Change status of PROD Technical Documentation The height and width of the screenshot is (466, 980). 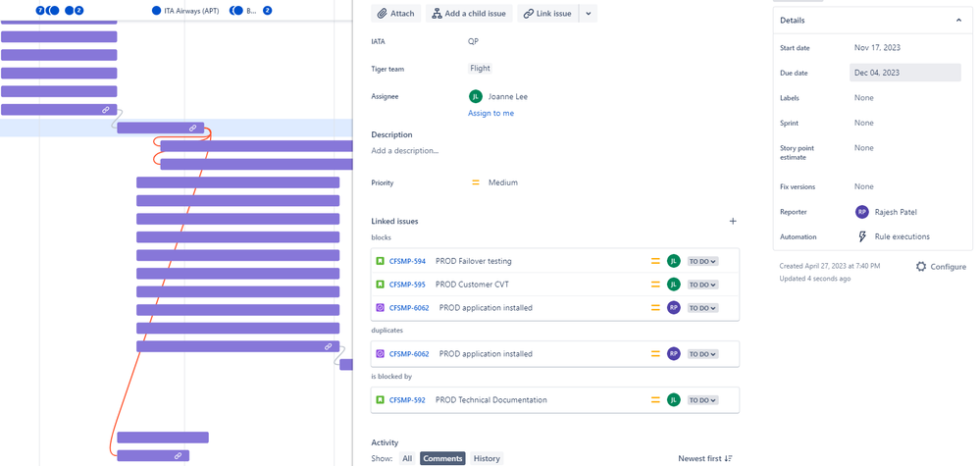(x=703, y=400)
